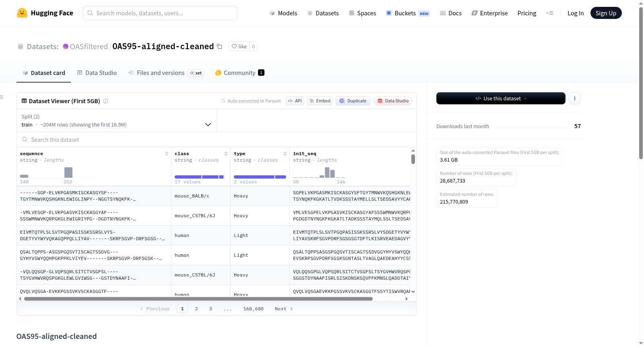
Task: Sort the type column
Action: 285,154
